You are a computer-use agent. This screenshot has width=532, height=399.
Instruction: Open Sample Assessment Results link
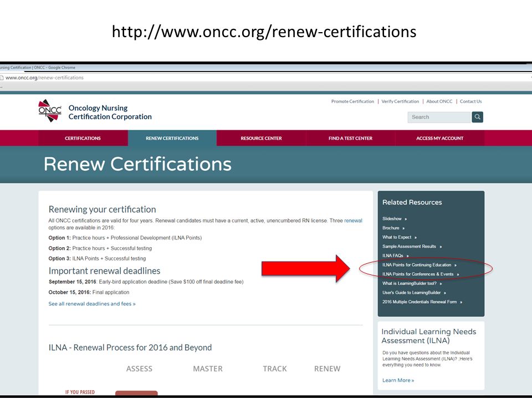[x=412, y=246]
